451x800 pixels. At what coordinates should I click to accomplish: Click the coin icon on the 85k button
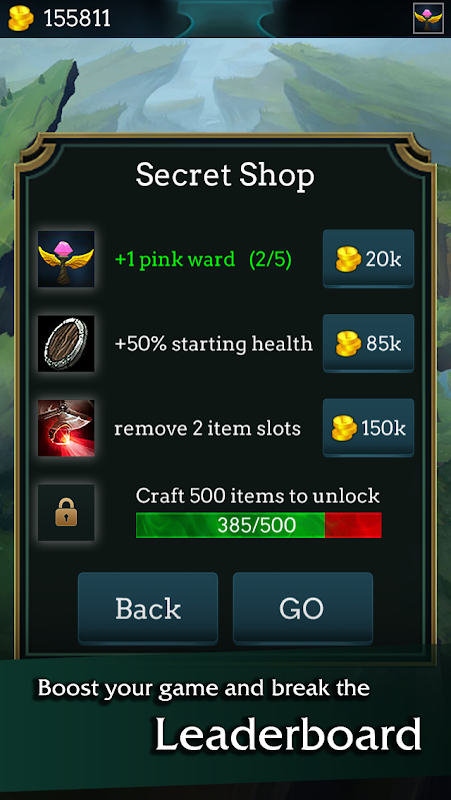[x=348, y=344]
